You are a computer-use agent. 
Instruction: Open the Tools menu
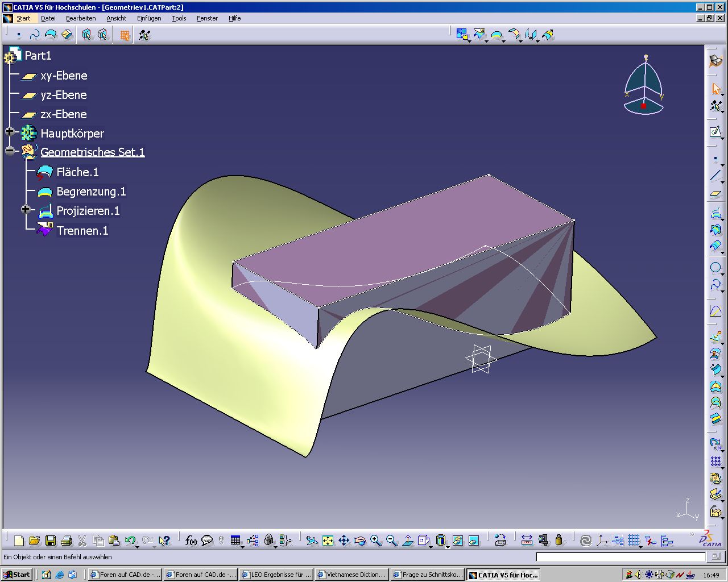[x=179, y=18]
